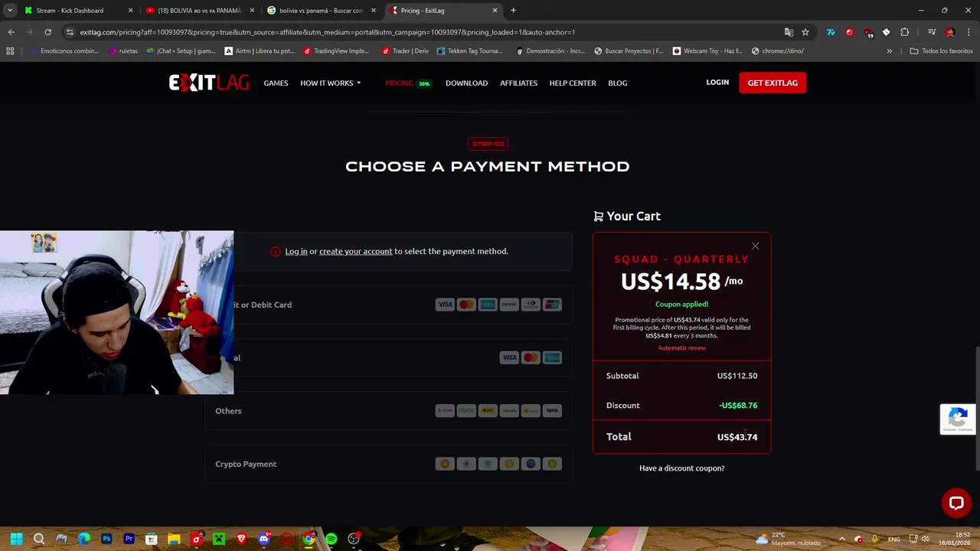Click 'Have a discount coupon?' link

(x=681, y=468)
